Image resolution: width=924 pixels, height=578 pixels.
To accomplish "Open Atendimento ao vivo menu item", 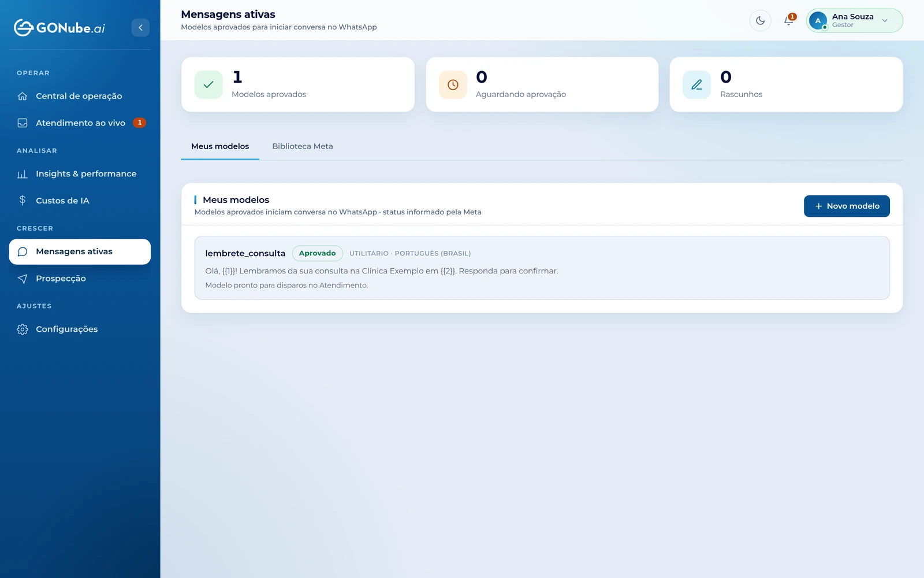I will coord(80,123).
